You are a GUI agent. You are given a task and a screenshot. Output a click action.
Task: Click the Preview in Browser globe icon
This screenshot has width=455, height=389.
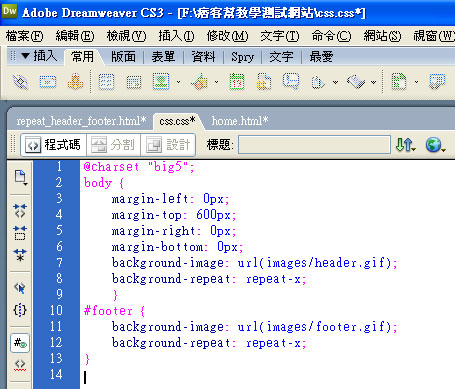click(435, 145)
